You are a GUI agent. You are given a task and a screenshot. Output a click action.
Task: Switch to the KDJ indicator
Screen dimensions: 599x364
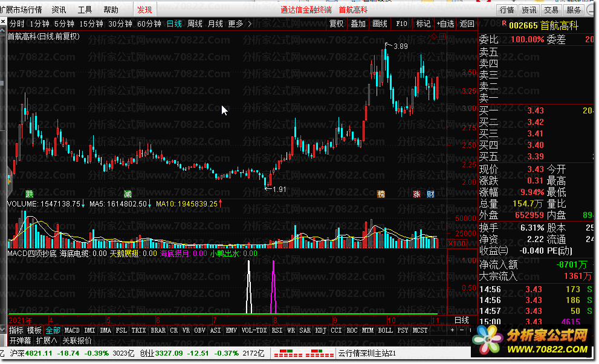[320, 330]
